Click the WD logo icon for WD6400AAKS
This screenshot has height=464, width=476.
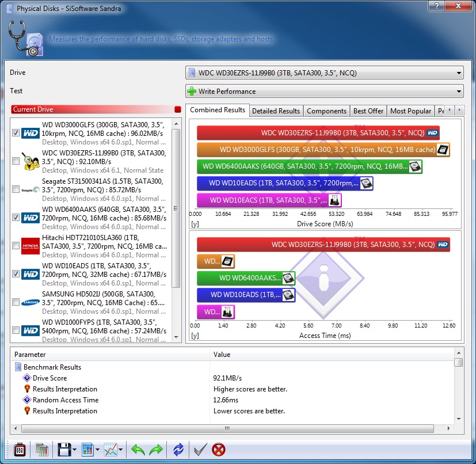tap(31, 218)
